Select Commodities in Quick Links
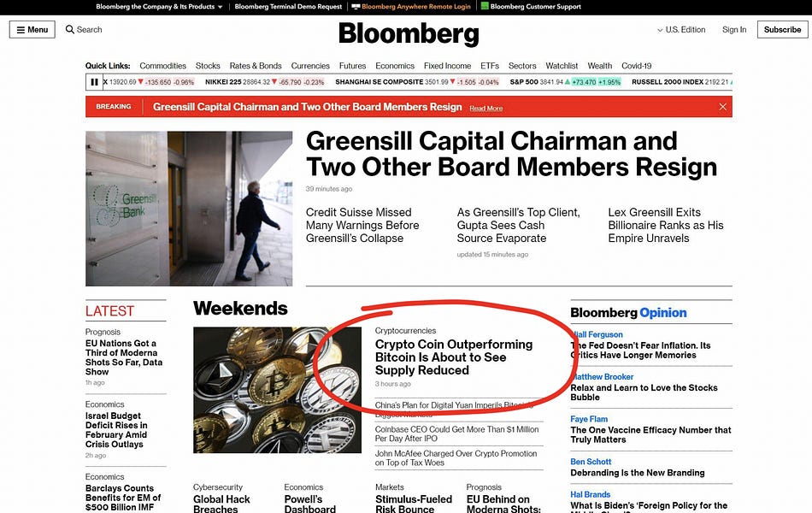The width and height of the screenshot is (812, 513). point(162,66)
